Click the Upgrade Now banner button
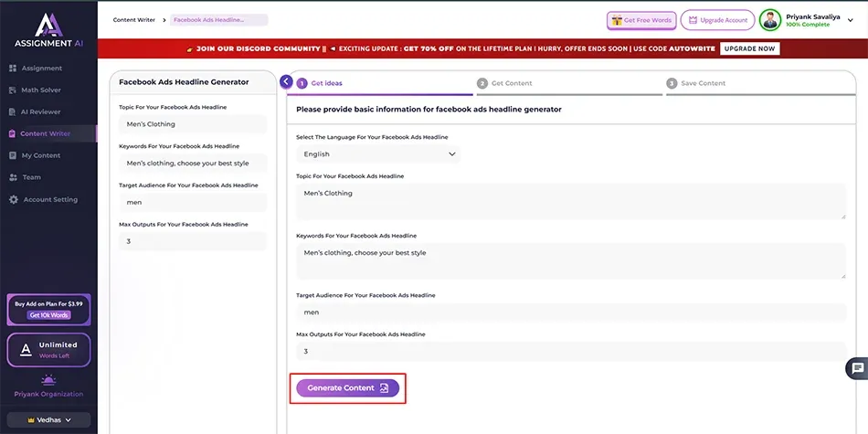Screen dimensions: 868x434 pos(749,48)
